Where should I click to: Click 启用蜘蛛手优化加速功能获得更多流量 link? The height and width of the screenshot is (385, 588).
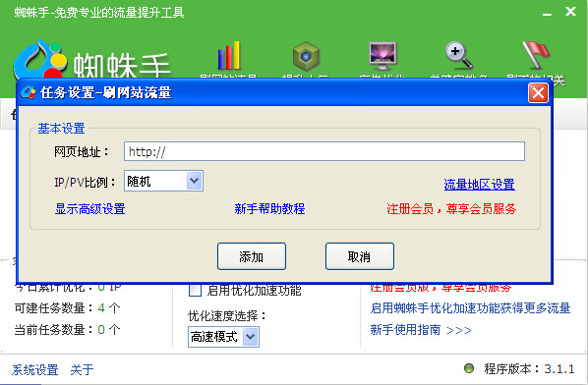[x=470, y=307]
